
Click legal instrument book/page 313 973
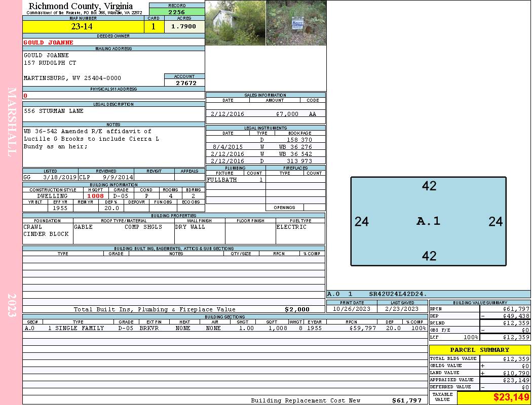coord(299,161)
